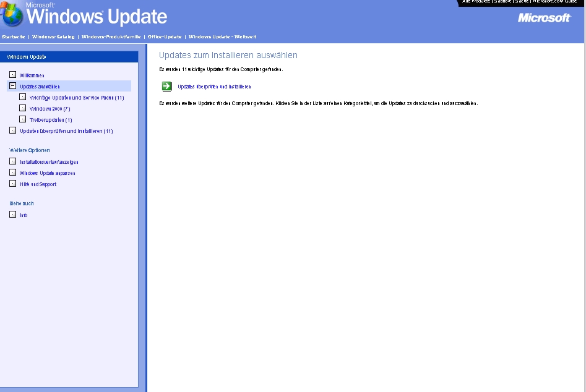Click the Siehe auch section label
The width and height of the screenshot is (586, 392).
[x=22, y=203]
